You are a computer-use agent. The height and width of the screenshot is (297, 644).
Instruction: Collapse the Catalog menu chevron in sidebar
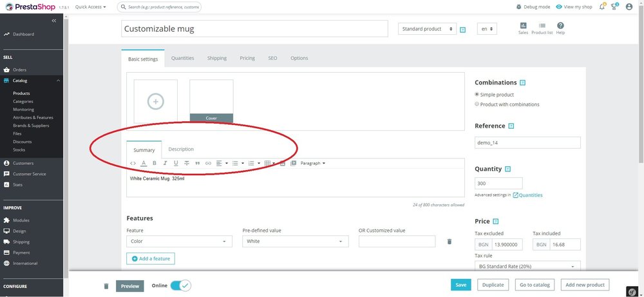[59, 81]
